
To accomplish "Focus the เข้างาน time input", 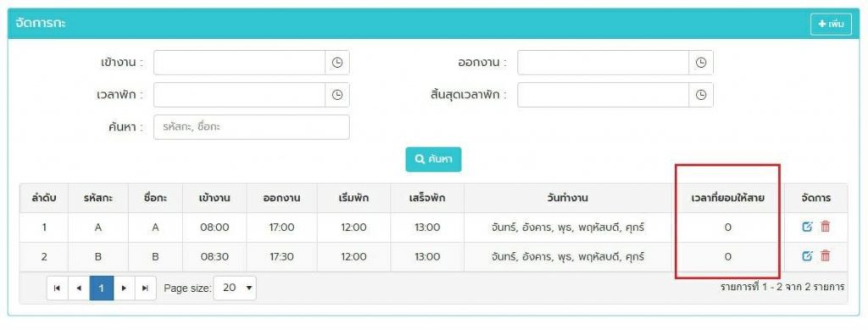I will click(x=239, y=63).
